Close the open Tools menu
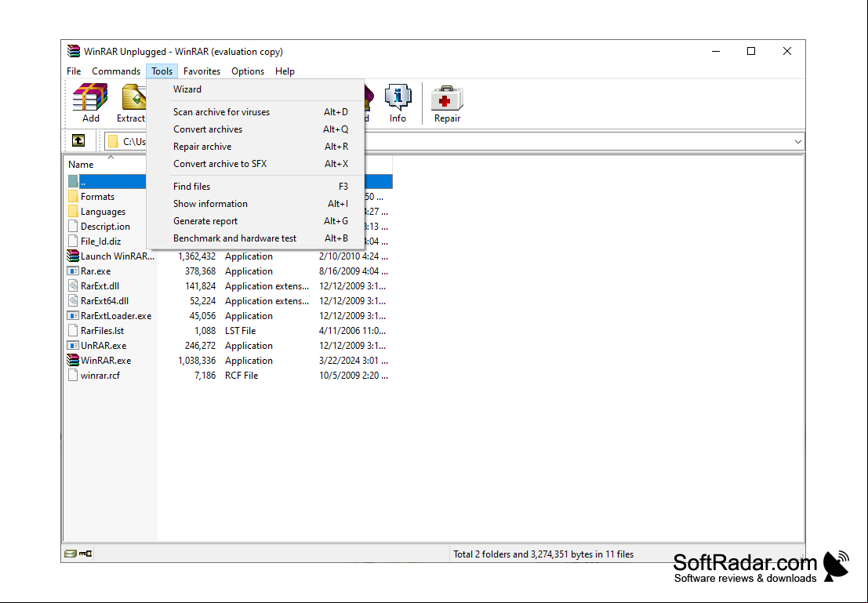868x603 pixels. [162, 71]
